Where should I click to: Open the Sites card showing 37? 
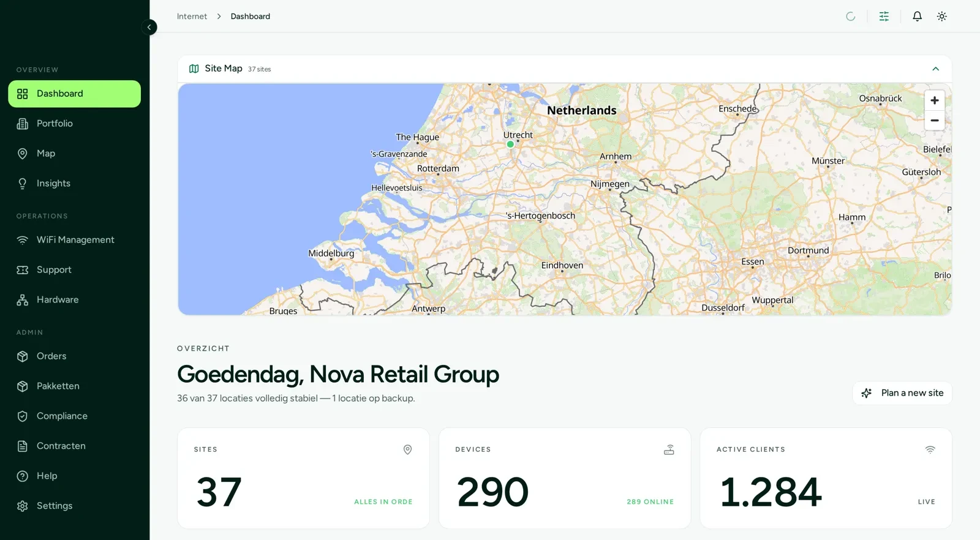303,478
